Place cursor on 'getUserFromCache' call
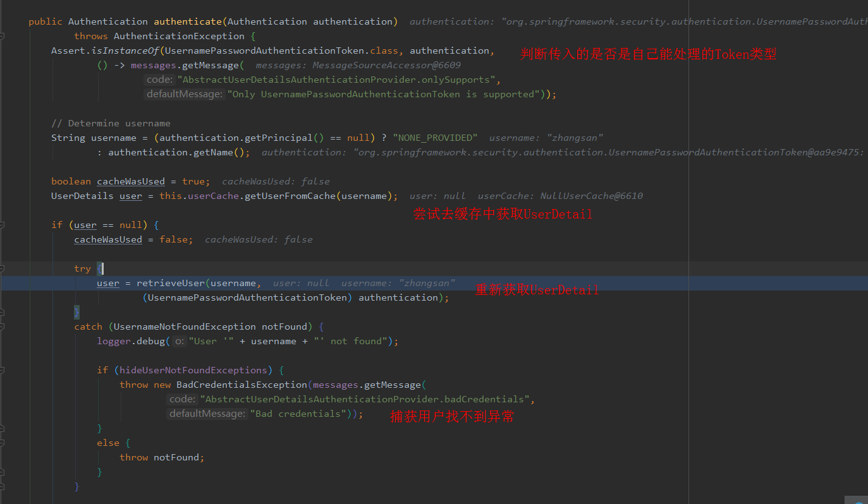The width and height of the screenshot is (868, 504). point(290,196)
